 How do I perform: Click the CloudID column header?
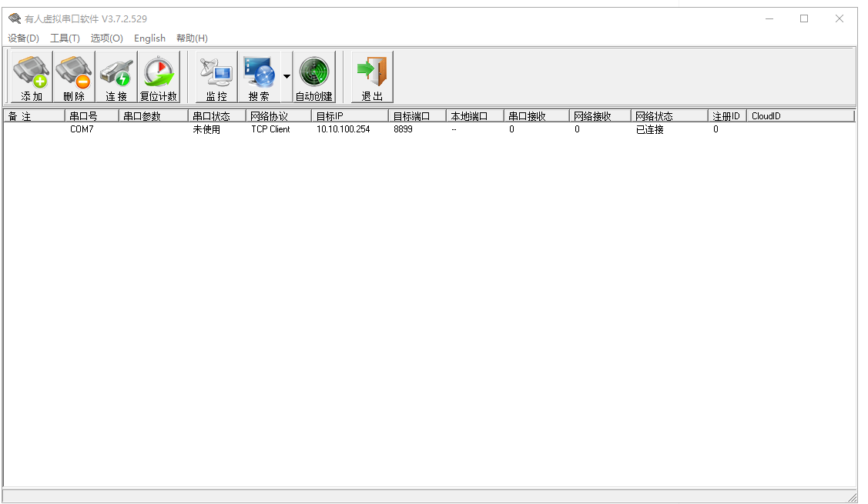pyautogui.click(x=799, y=116)
